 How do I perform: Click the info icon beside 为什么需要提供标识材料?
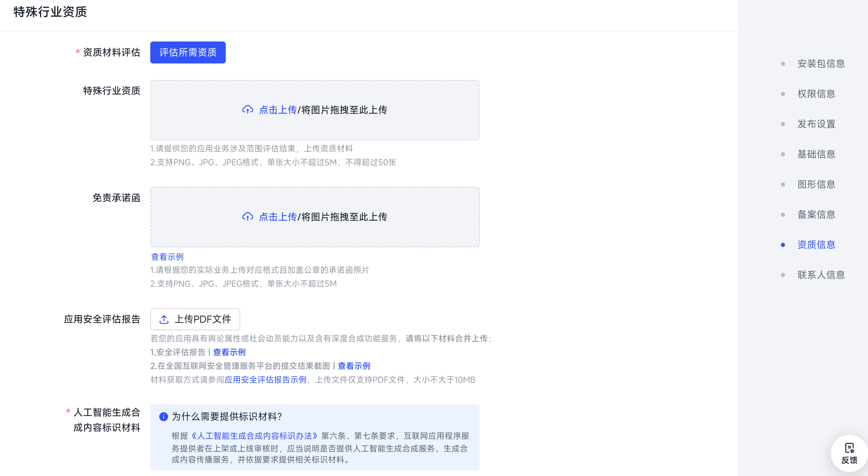163,417
